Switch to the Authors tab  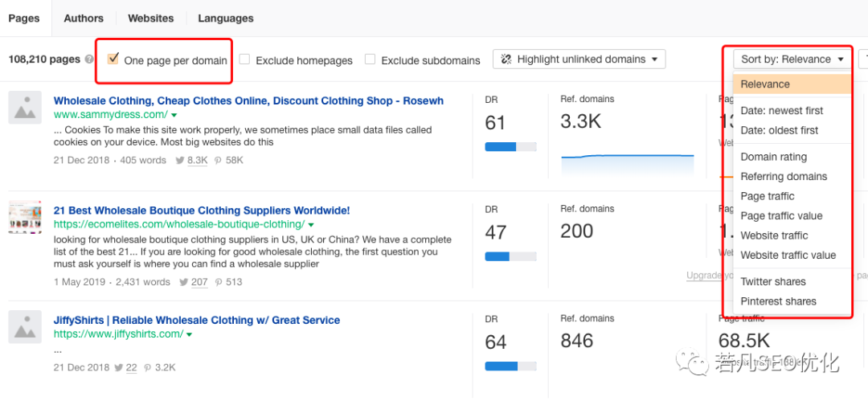pos(84,18)
